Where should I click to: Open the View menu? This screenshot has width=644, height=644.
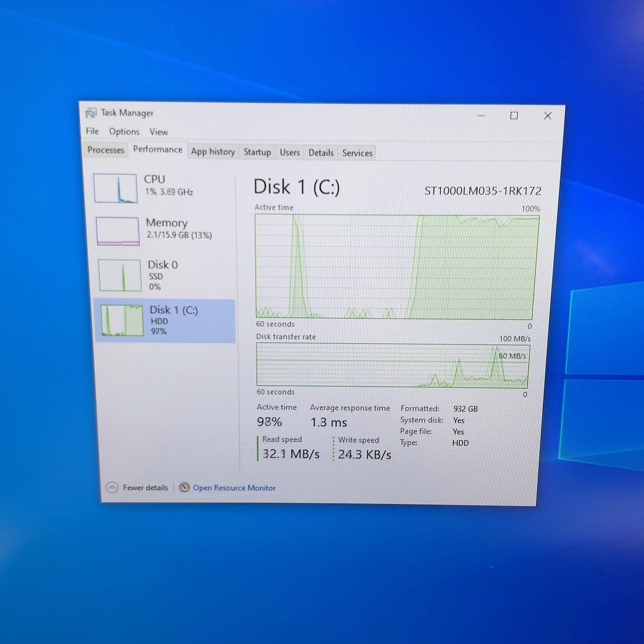[159, 132]
